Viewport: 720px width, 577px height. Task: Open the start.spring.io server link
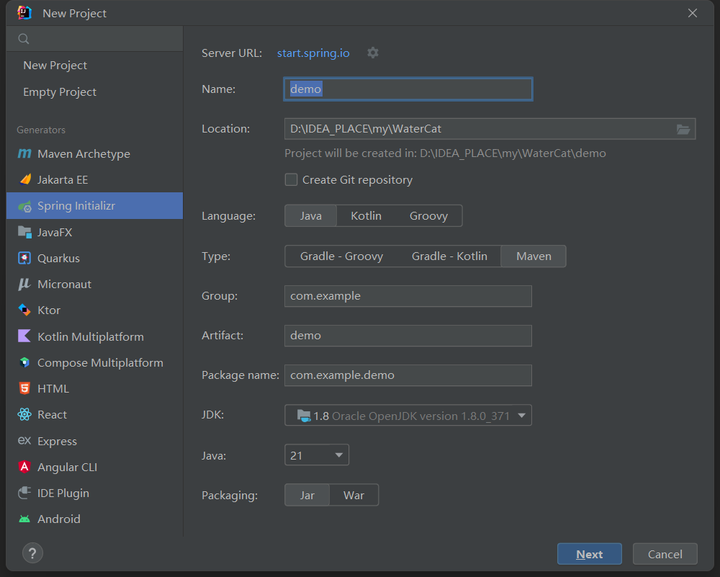click(x=313, y=53)
